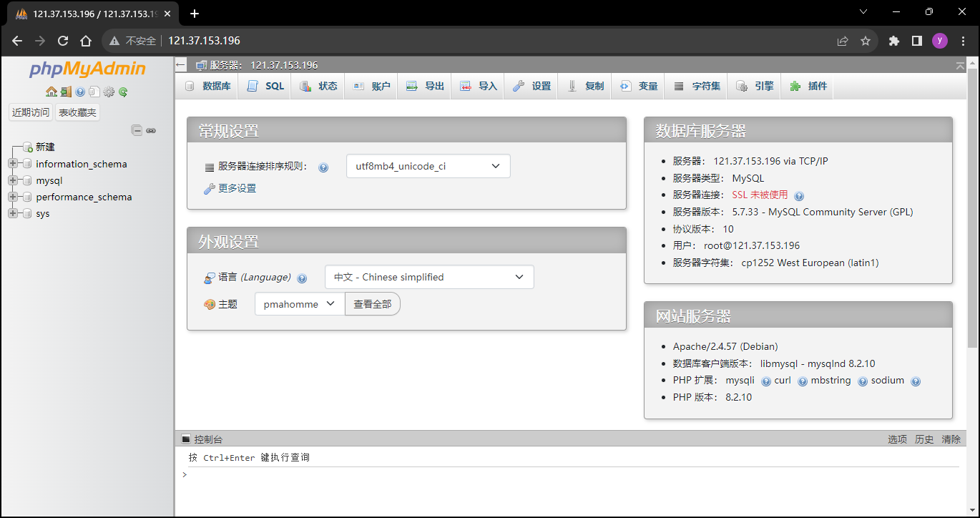Open the 设置 tab
Viewport: 980px width, 518px height.
point(532,86)
